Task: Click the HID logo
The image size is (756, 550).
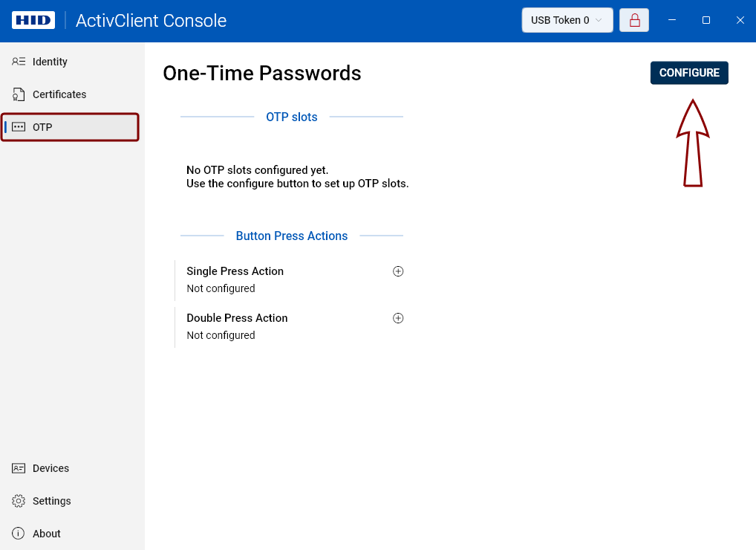Action: click(x=33, y=20)
